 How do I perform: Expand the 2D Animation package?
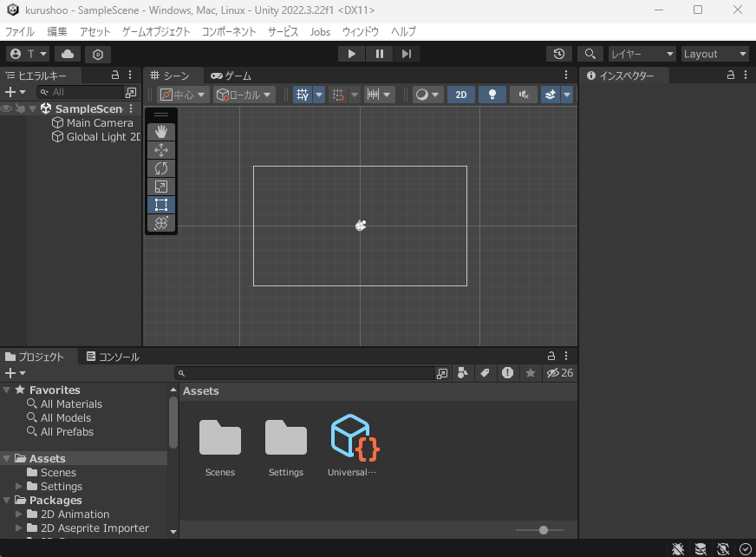click(19, 514)
